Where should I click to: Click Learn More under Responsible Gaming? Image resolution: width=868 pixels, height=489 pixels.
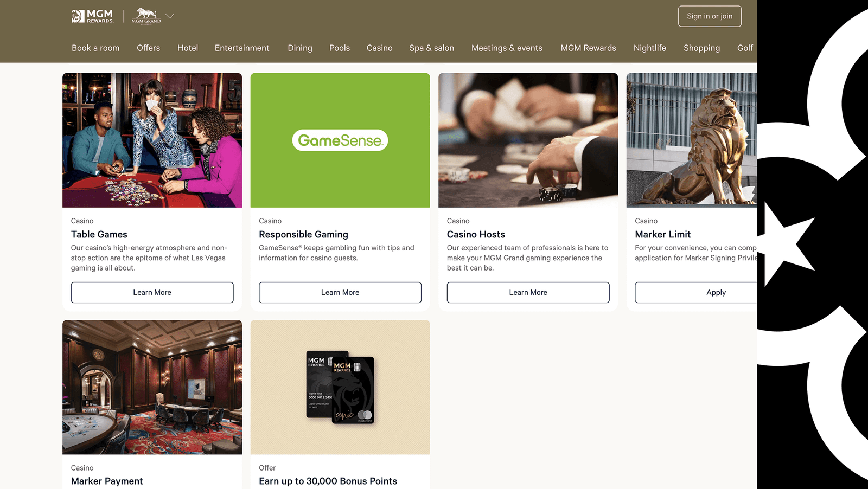tap(340, 292)
